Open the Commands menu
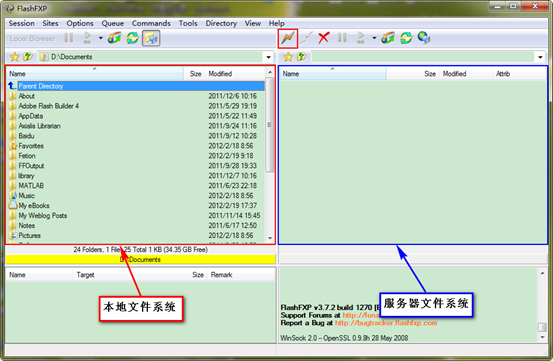 [151, 23]
